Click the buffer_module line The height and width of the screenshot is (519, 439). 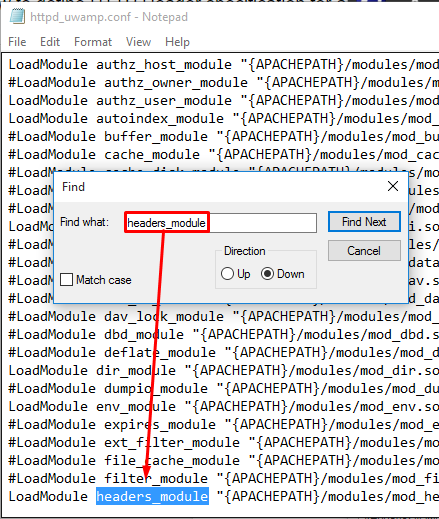223,136
